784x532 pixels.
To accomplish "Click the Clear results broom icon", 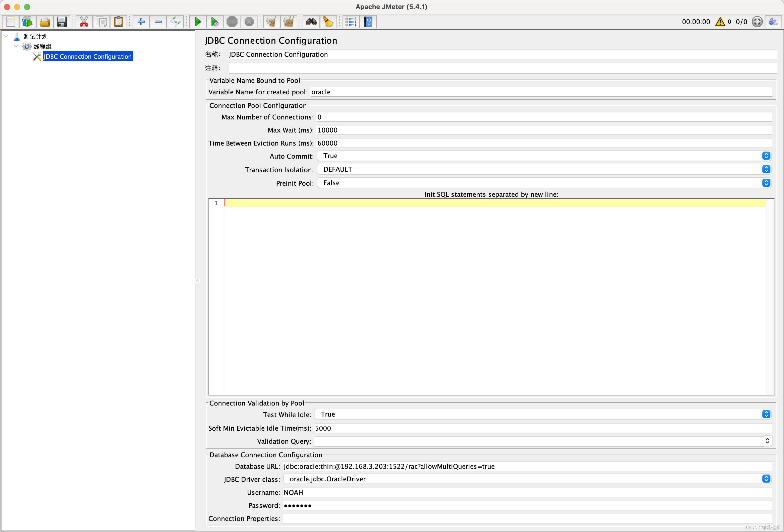I will coord(271,22).
